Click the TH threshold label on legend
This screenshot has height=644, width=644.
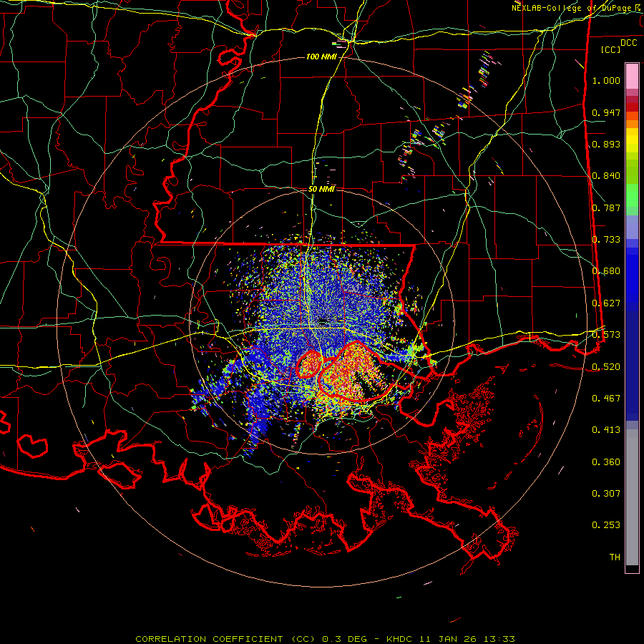(615, 557)
